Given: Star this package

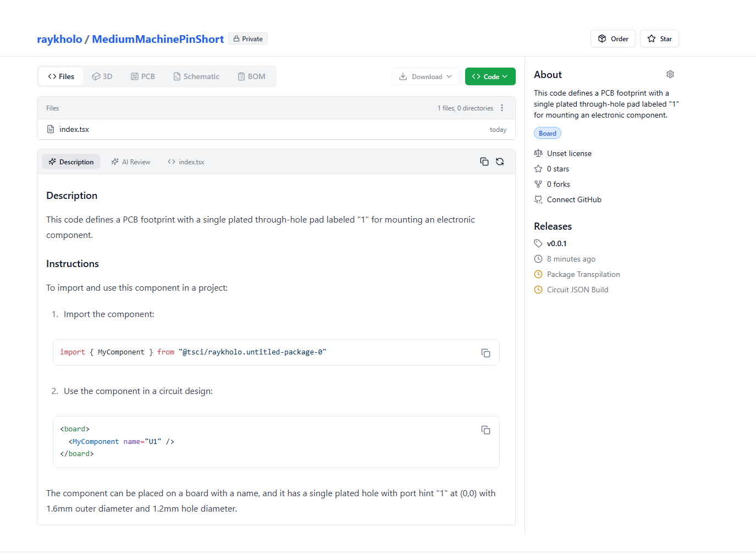Looking at the screenshot, I should [x=659, y=39].
